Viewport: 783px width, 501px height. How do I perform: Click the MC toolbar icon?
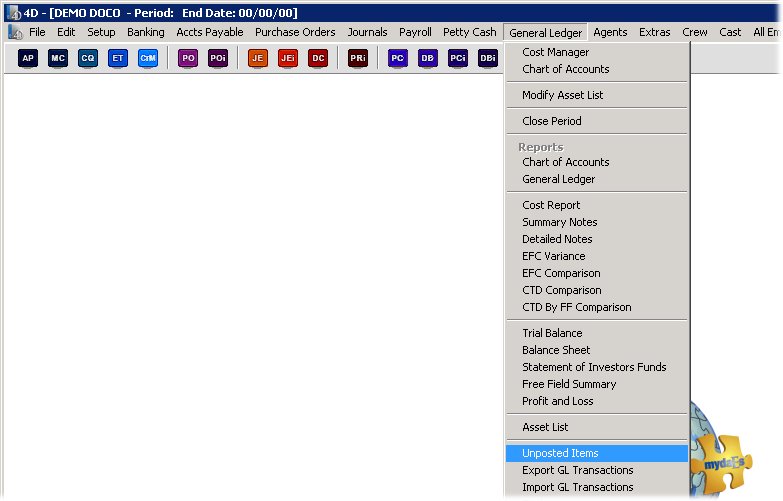click(x=58, y=58)
